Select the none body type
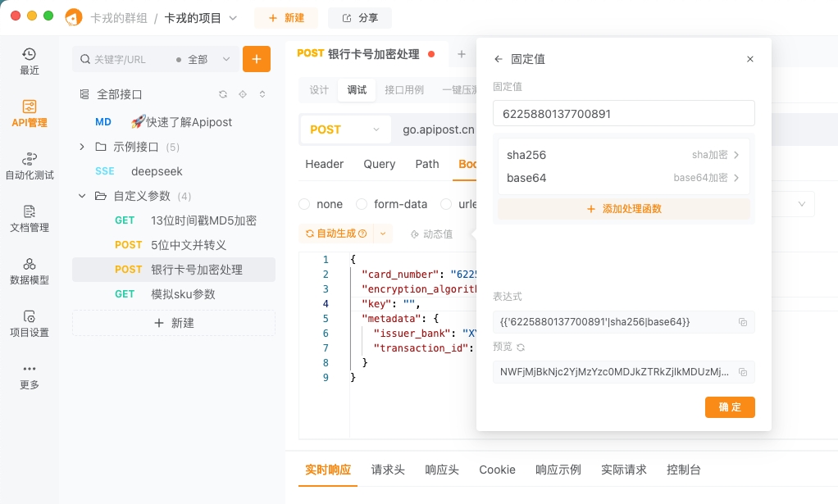 (x=305, y=204)
